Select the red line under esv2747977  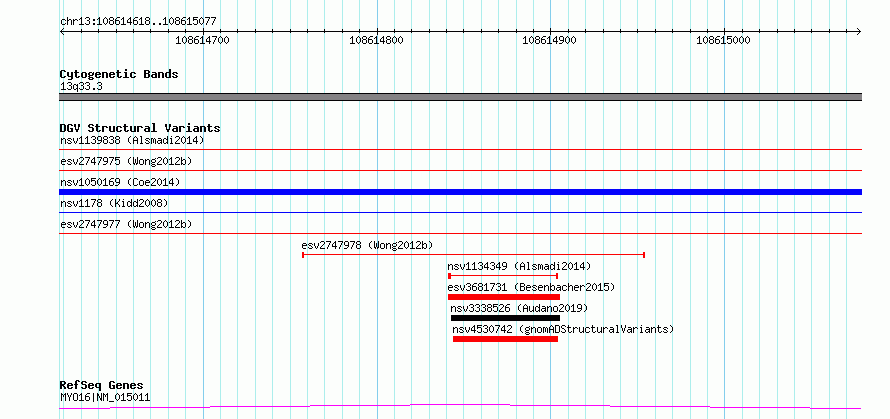pos(460,233)
